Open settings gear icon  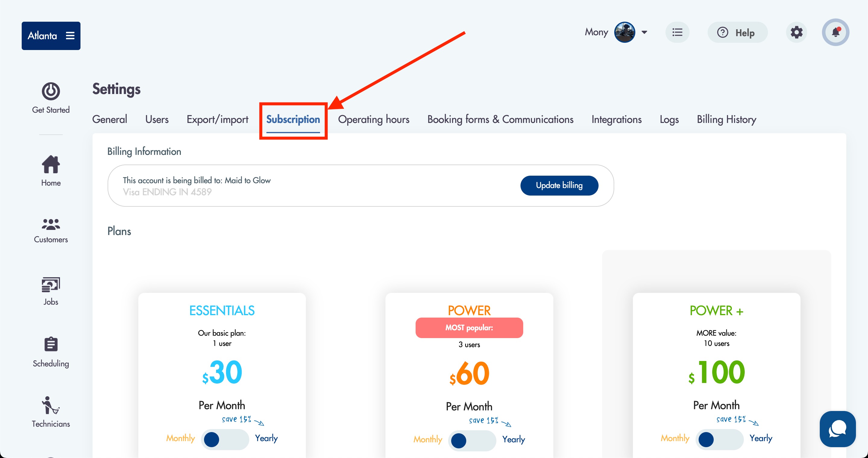point(797,32)
